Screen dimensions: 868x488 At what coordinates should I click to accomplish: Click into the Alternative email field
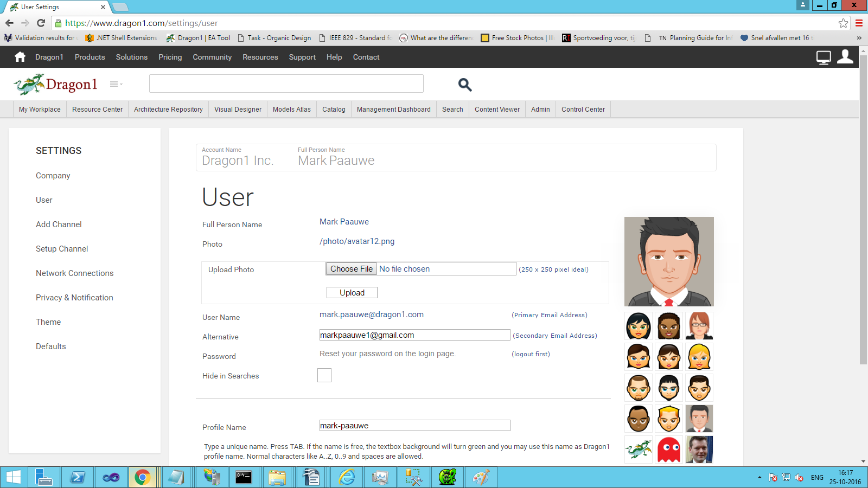point(415,335)
